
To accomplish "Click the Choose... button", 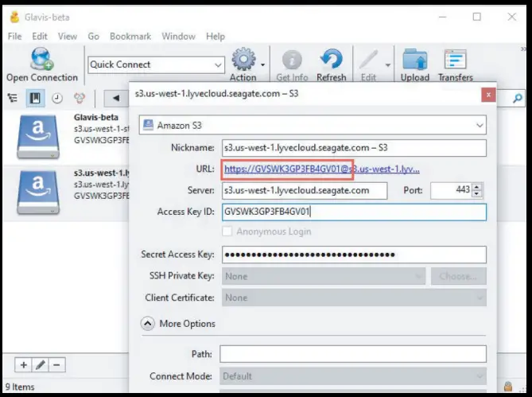I will pos(458,276).
